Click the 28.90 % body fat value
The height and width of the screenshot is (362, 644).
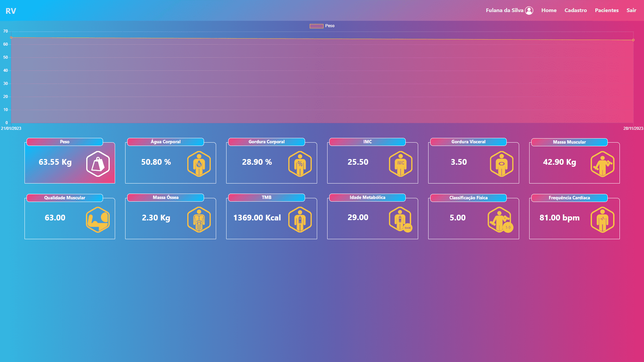(257, 162)
